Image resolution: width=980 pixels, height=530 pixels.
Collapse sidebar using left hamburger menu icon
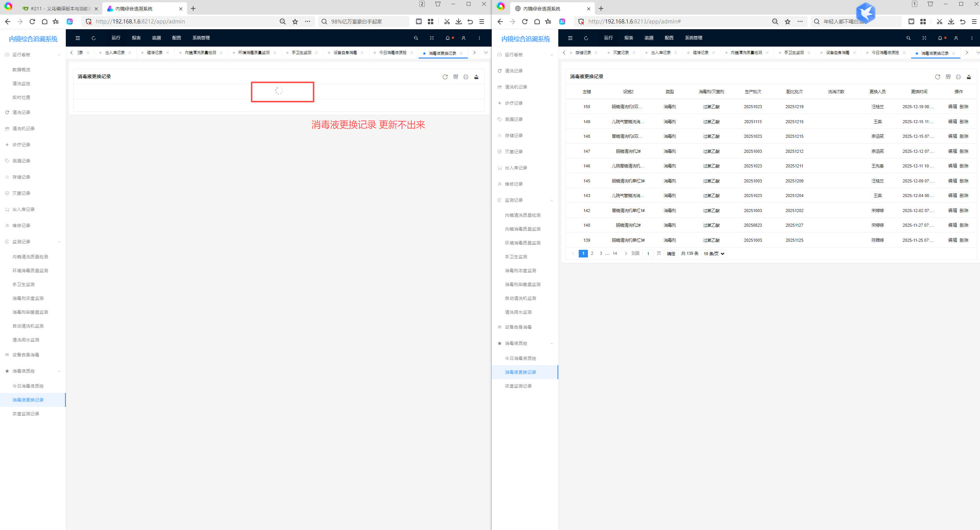point(78,38)
